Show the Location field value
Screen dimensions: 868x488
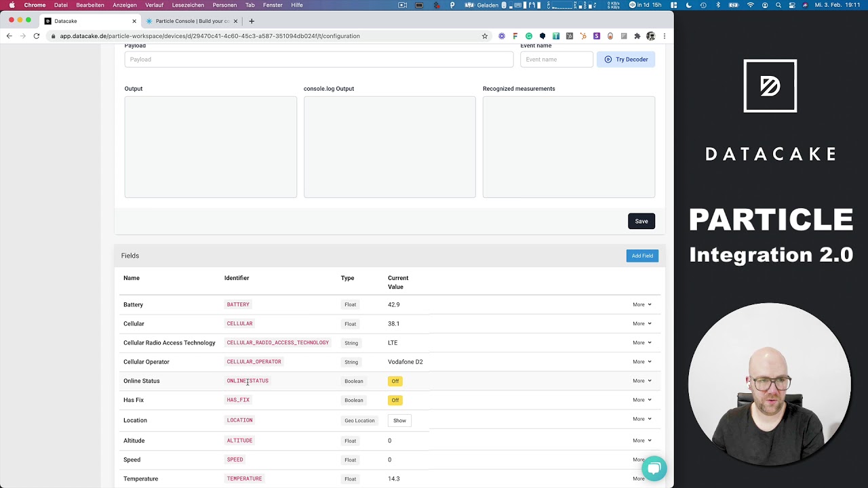(x=399, y=420)
